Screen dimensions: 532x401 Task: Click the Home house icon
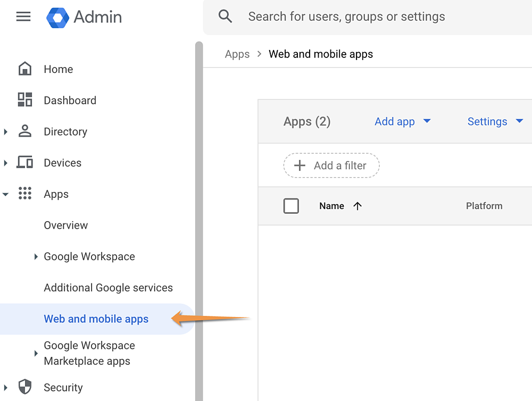[x=25, y=69]
